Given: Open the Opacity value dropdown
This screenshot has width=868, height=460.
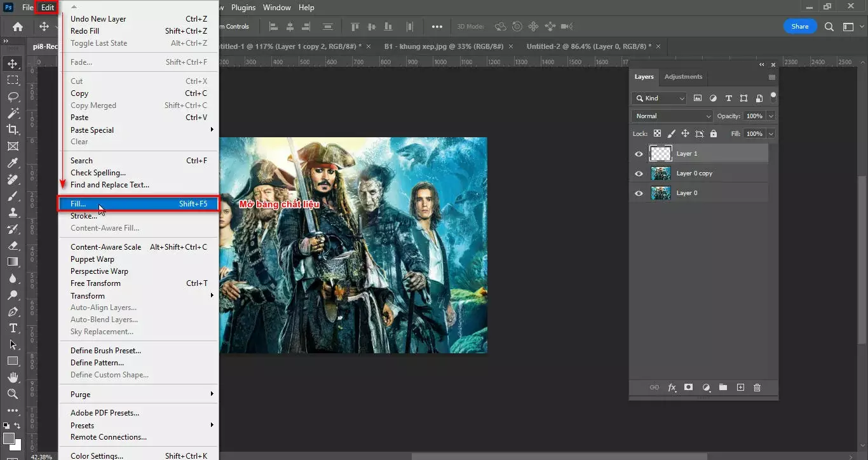Looking at the screenshot, I should point(771,116).
